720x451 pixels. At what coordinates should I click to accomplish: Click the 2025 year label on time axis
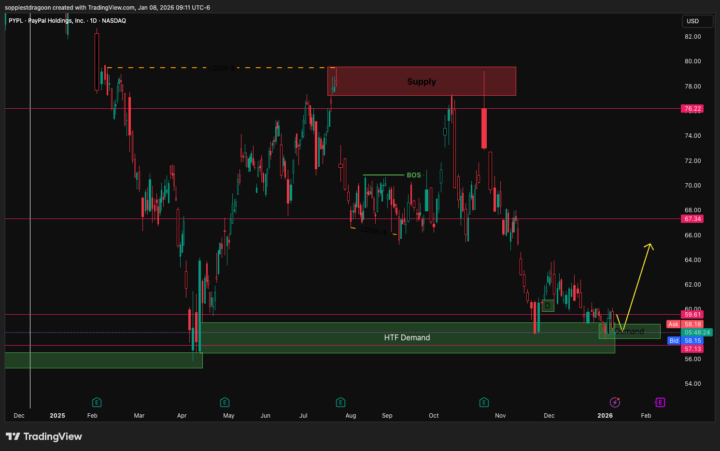[57, 416]
